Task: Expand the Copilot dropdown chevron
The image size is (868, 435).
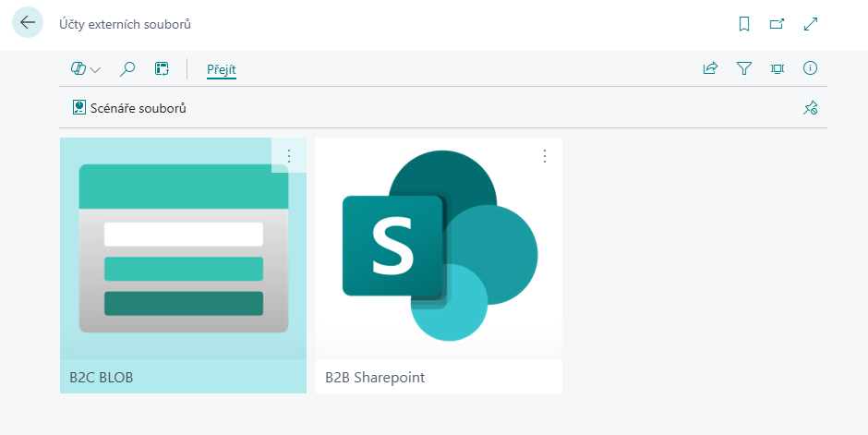Action: tap(95, 69)
